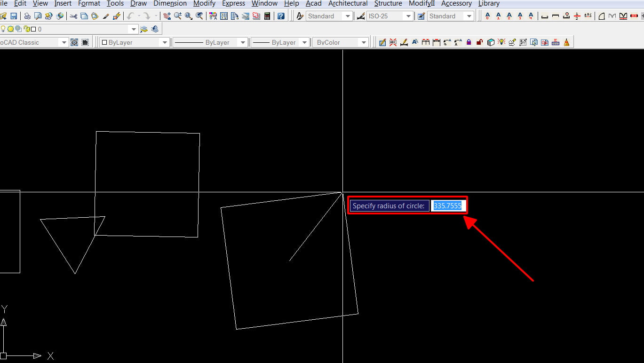Select the Zoom Realtime magnifier icon
Image resolution: width=644 pixels, height=363 pixels.
click(178, 16)
